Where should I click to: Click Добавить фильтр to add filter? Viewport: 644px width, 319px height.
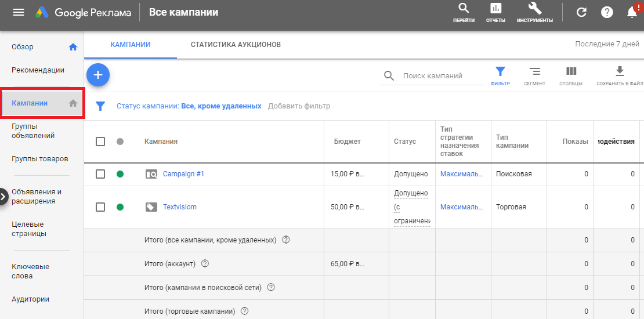tap(299, 106)
